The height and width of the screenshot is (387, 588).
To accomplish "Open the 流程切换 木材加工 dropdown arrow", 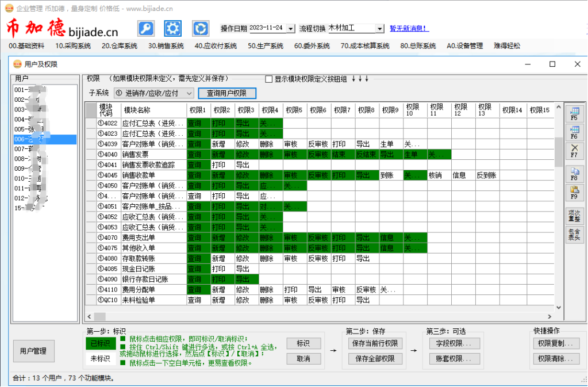I will point(380,29).
